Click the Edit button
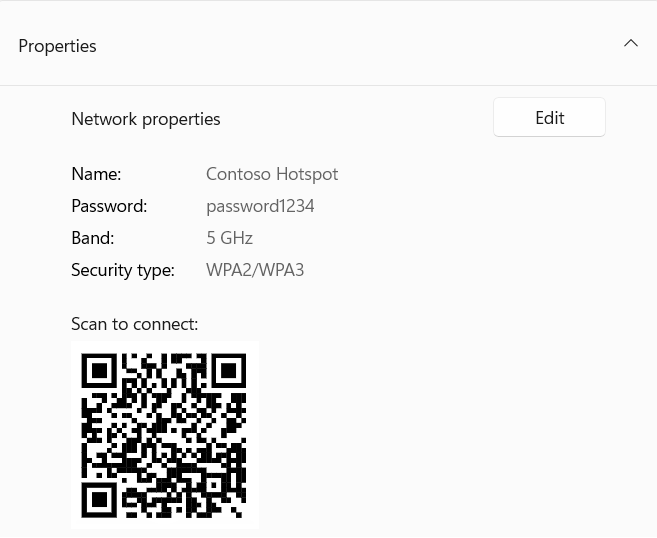The width and height of the screenshot is (657, 538). (549, 118)
